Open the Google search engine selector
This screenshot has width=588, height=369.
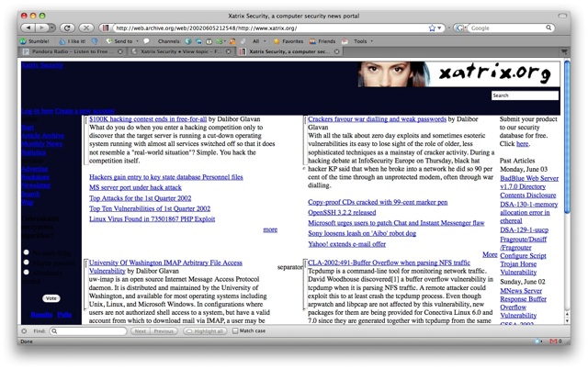coord(460,28)
